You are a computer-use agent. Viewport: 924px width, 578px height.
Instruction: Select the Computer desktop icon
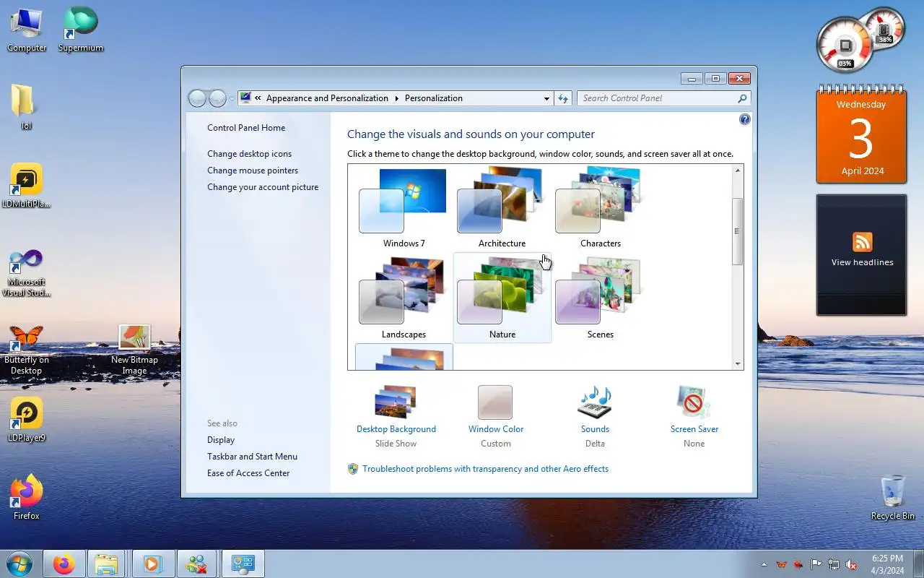click(x=27, y=30)
